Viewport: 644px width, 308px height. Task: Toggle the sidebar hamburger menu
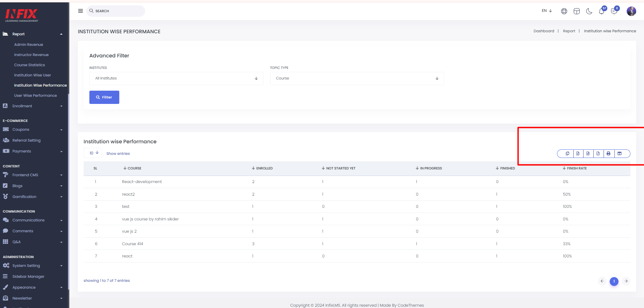point(81,11)
